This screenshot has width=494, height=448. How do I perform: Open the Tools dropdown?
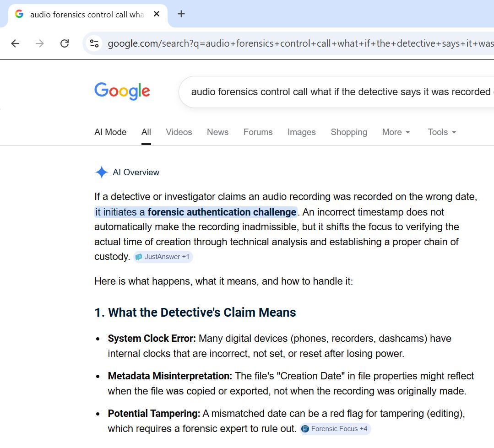coord(442,132)
